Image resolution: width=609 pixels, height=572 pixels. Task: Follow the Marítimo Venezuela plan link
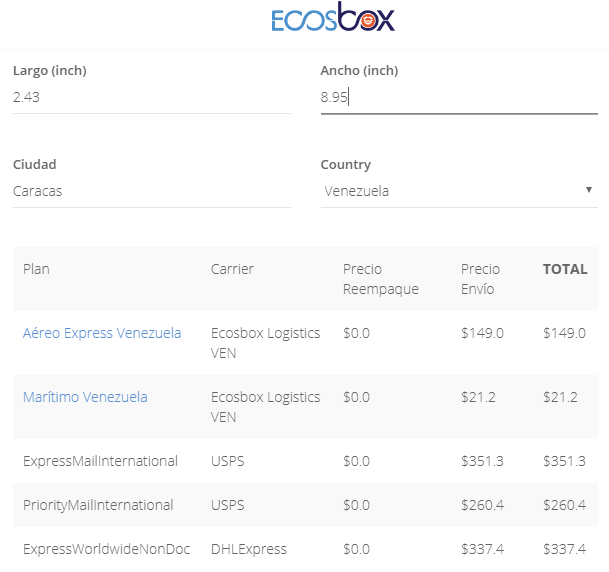point(85,397)
